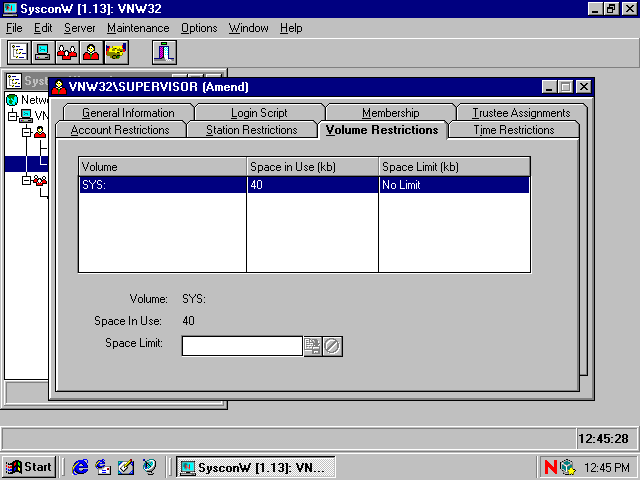Switch to Login Script tab
Image resolution: width=640 pixels, height=480 pixels.
(259, 113)
